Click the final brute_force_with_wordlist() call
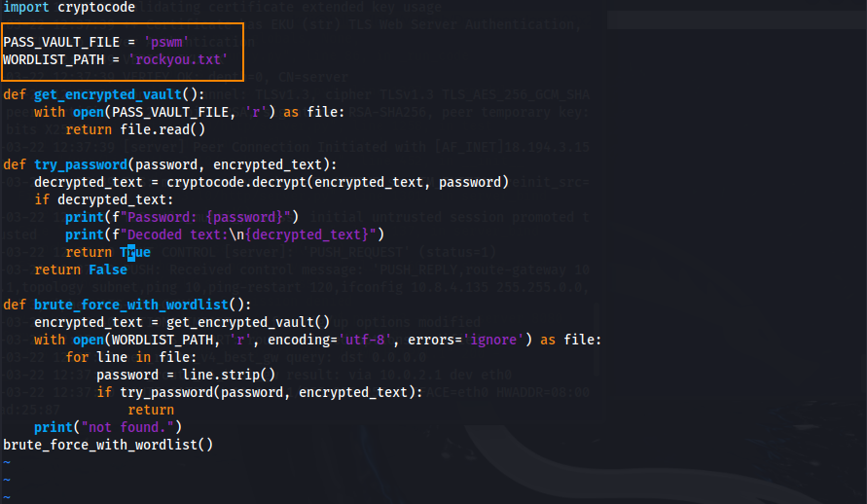The width and height of the screenshot is (867, 504). tap(107, 445)
